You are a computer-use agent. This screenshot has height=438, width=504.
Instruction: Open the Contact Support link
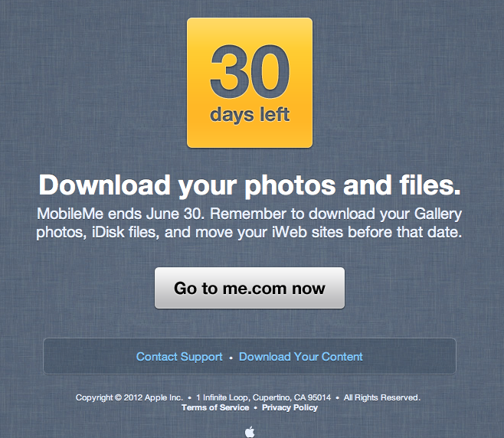[x=179, y=357]
